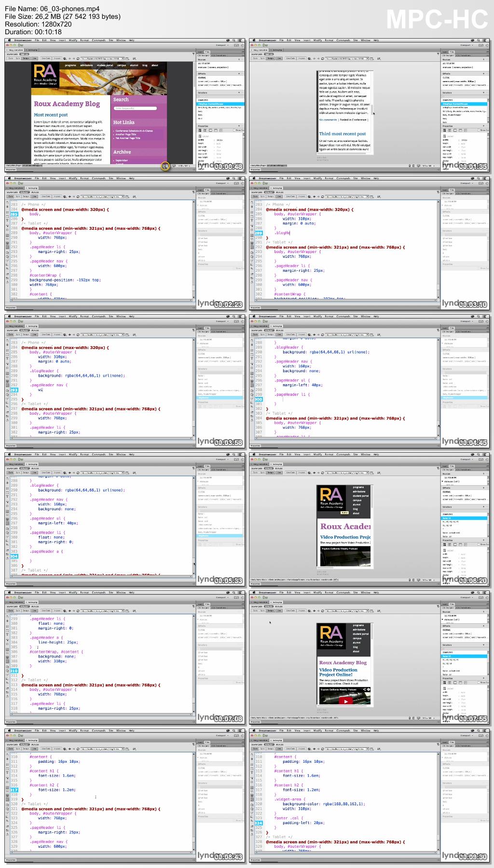Viewport: 494px width, 868px height.
Task: Toggle Design view button in 00:00:48 thumbnail
Action: coord(26,58)
